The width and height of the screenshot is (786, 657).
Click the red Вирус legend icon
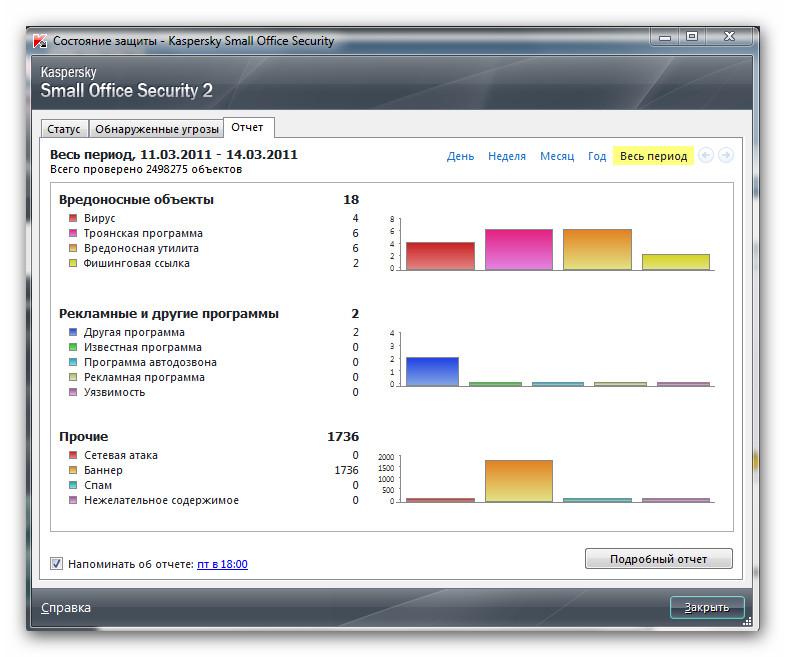point(73,218)
